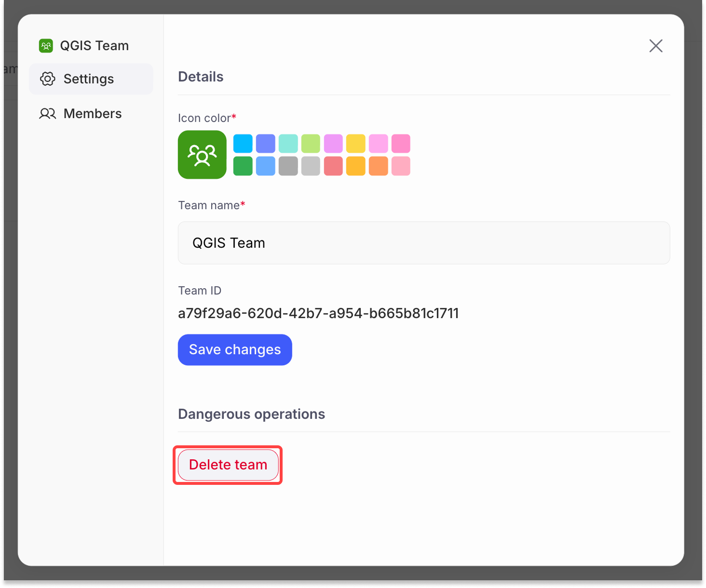Select the light green icon color
The image size is (706, 588).
coord(311,143)
